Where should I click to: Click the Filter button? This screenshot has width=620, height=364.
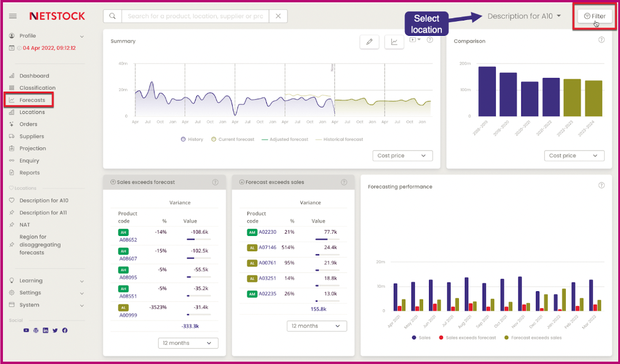click(594, 16)
